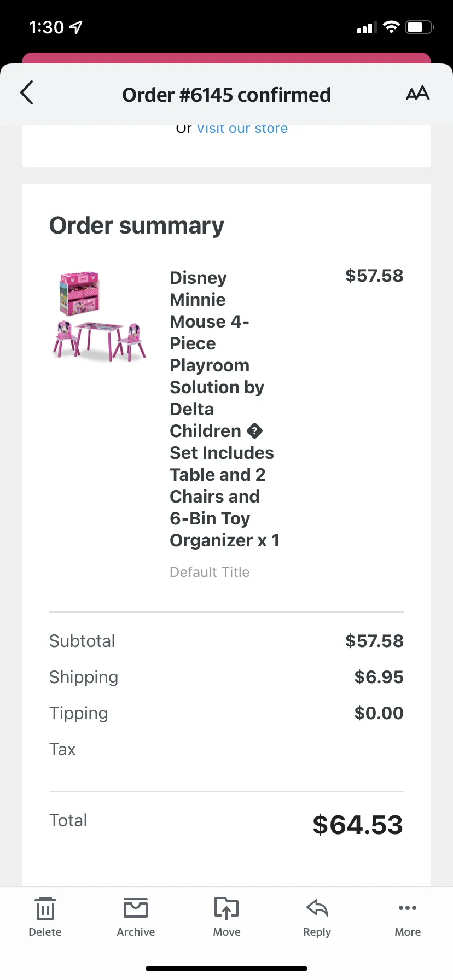Open the More options ellipsis
This screenshot has width=453, height=980.
click(x=408, y=908)
